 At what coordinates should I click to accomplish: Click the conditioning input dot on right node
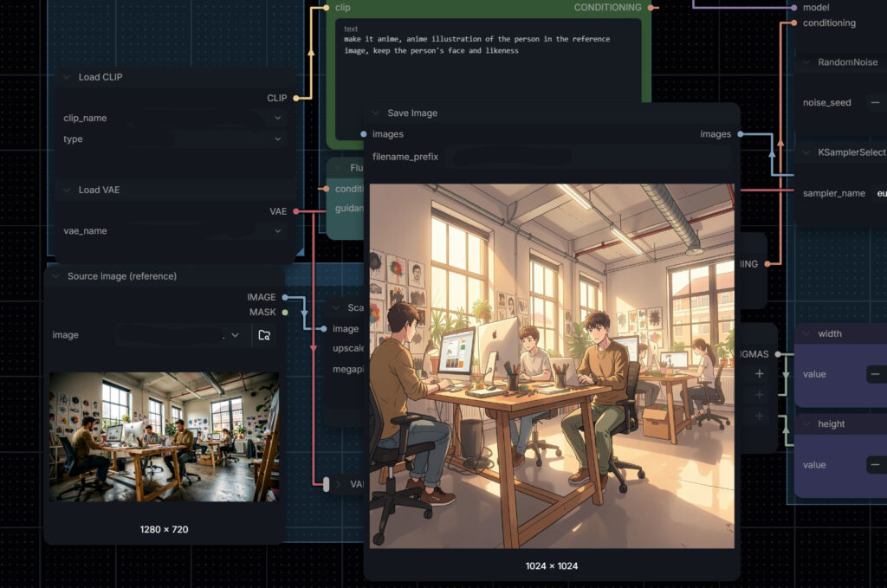[794, 23]
